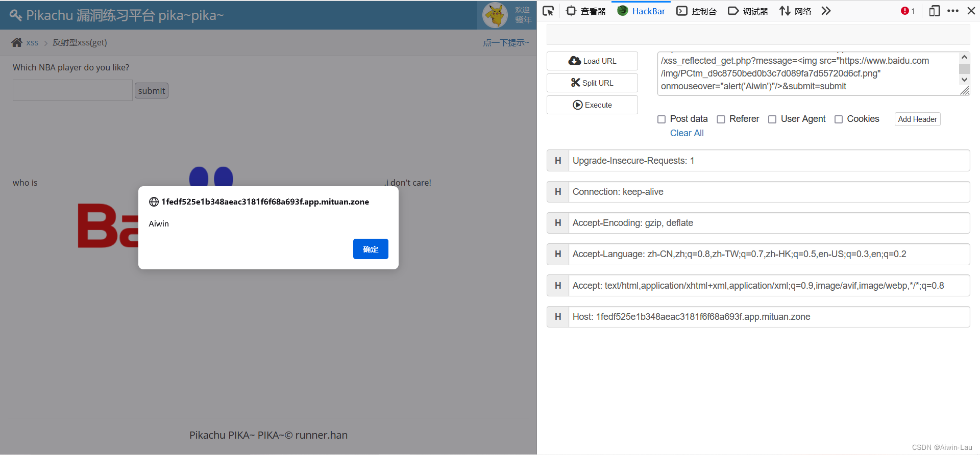980x455 pixels.
Task: Click the H label beside Accept-Language header
Action: click(558, 254)
